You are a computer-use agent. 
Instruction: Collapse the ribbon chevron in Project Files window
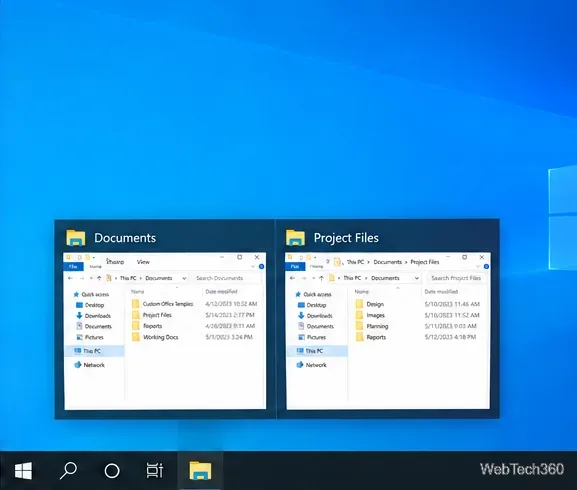[x=478, y=266]
